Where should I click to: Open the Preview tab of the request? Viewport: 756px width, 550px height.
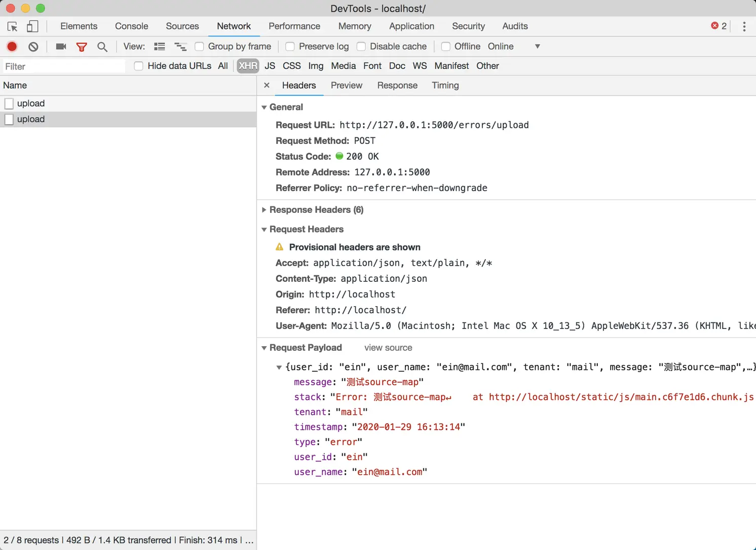[x=347, y=86]
